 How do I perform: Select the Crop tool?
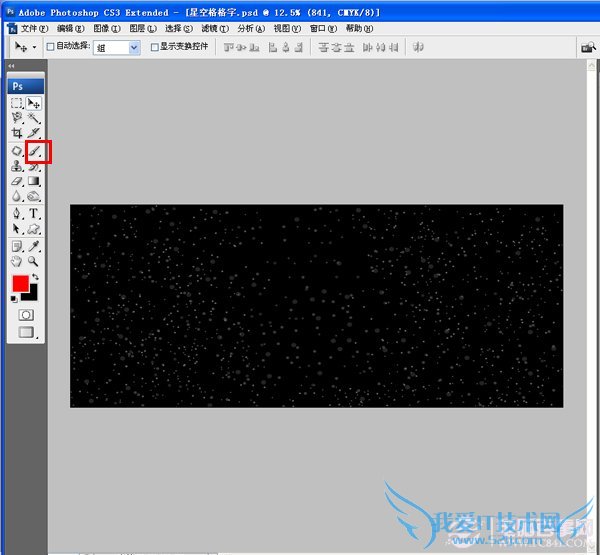[17, 133]
